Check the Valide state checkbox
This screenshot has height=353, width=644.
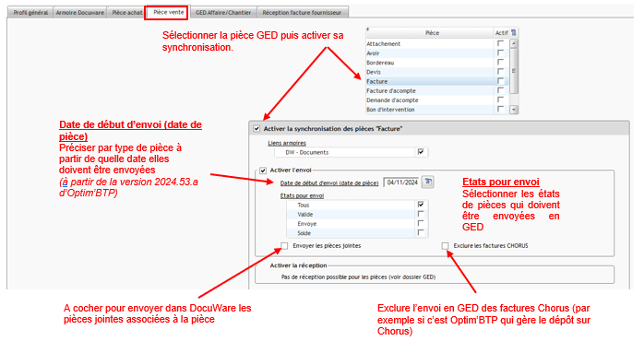pos(421,214)
